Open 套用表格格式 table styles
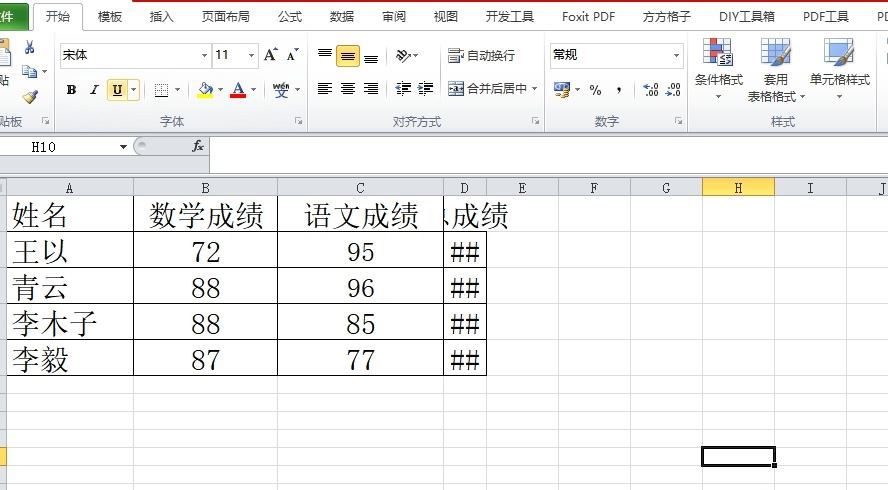Screen dimensions: 888x490 775,69
